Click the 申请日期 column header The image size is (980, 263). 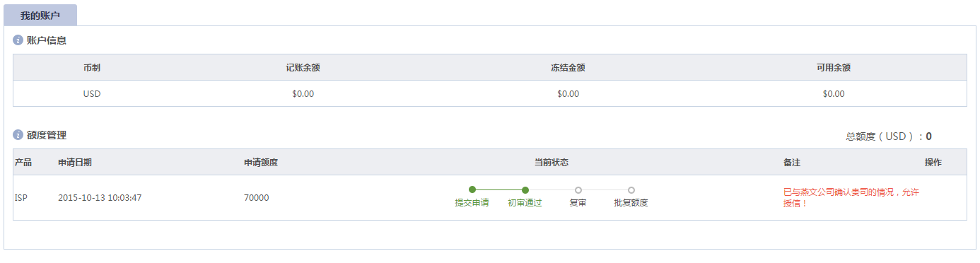point(75,163)
